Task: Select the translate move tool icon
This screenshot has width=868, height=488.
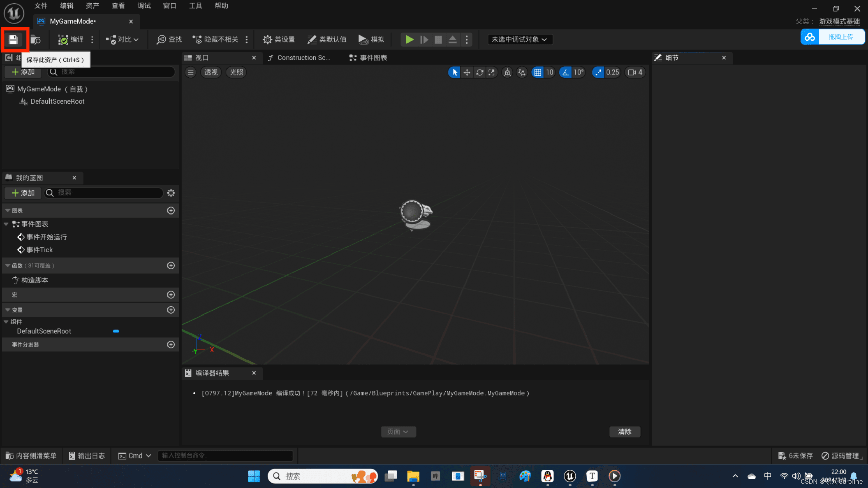Action: (x=467, y=72)
